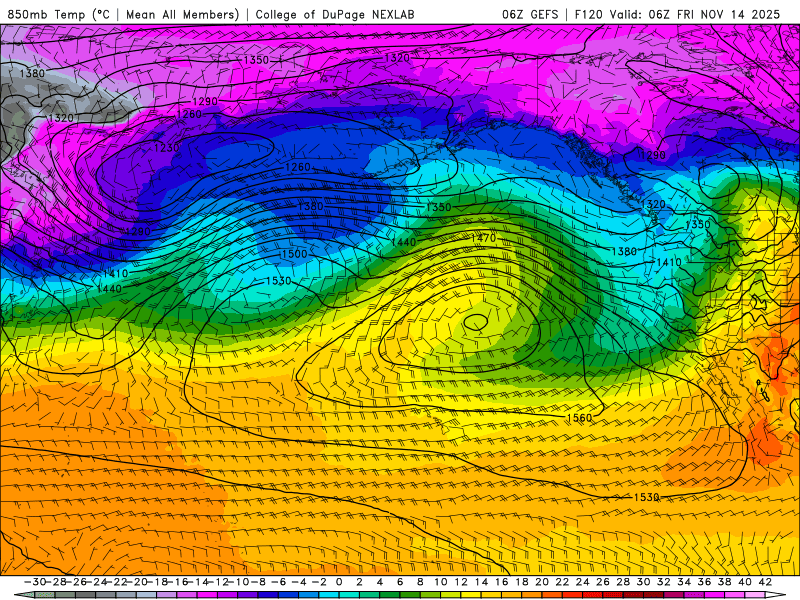Viewport: 800px width, 600px height.
Task: Click the 'Mean All Members' header text
Action: point(182,14)
